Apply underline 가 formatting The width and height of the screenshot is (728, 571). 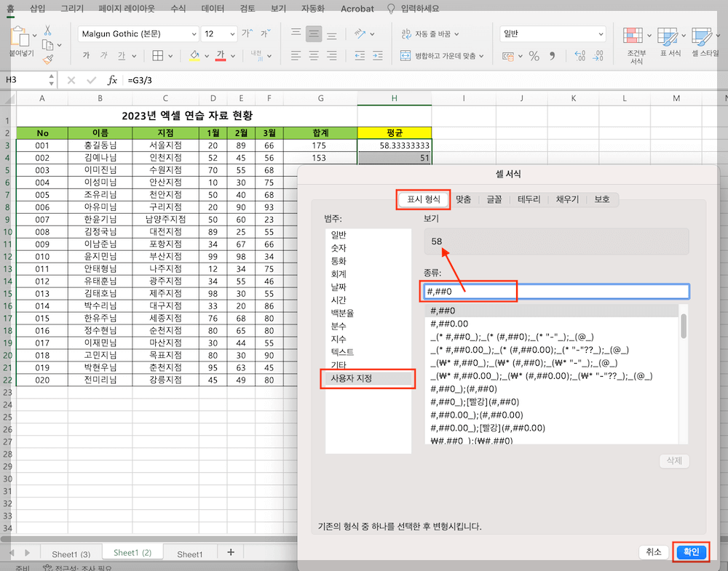(121, 56)
